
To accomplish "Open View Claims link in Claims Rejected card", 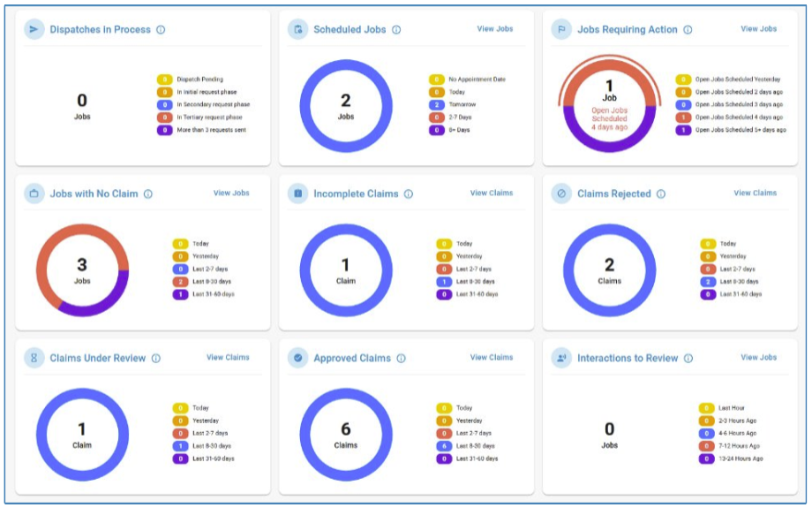I will coord(755,193).
